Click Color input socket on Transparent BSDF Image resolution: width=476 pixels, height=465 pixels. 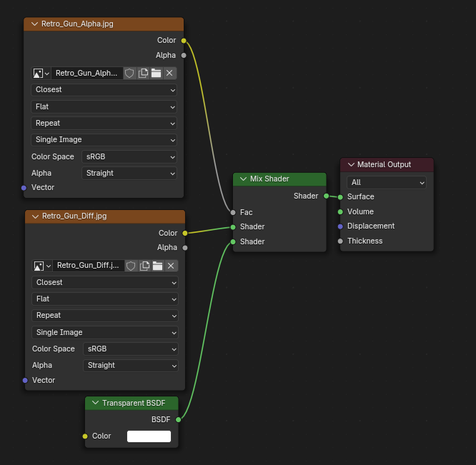[x=85, y=436]
